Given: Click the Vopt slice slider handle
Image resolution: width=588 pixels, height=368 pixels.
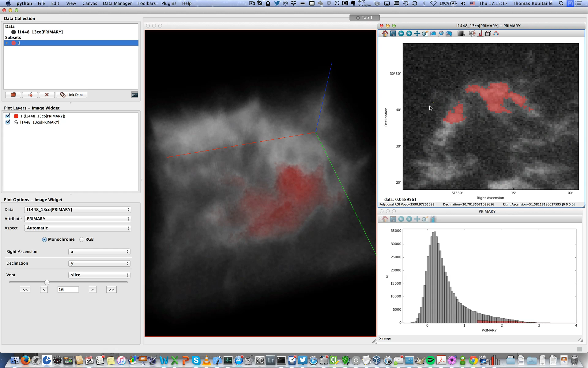Looking at the screenshot, I should click(47, 282).
